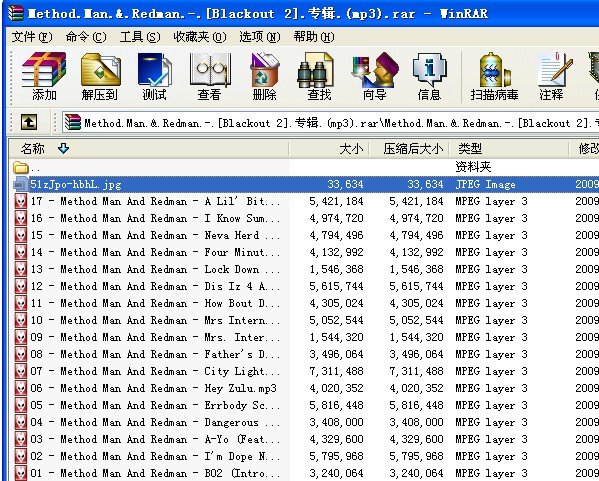Select track 12 Dis Iz 4 A
599x481 pixels.
click(304, 286)
